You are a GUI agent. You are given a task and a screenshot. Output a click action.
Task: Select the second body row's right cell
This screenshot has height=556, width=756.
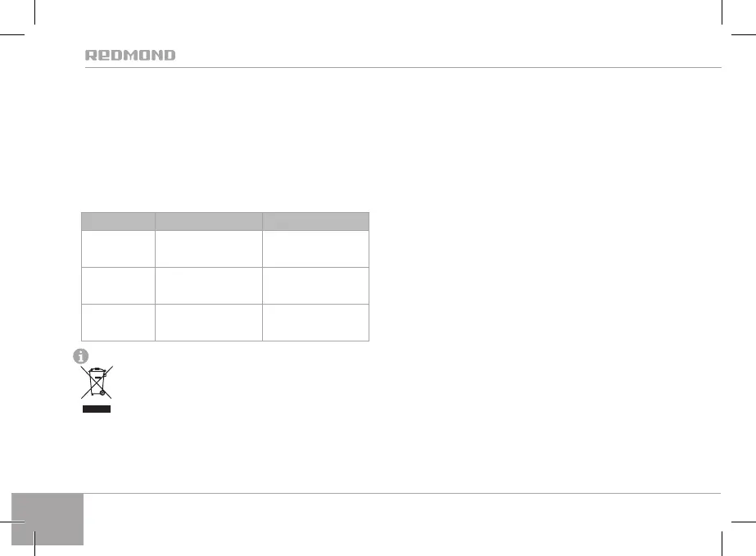[315, 285]
